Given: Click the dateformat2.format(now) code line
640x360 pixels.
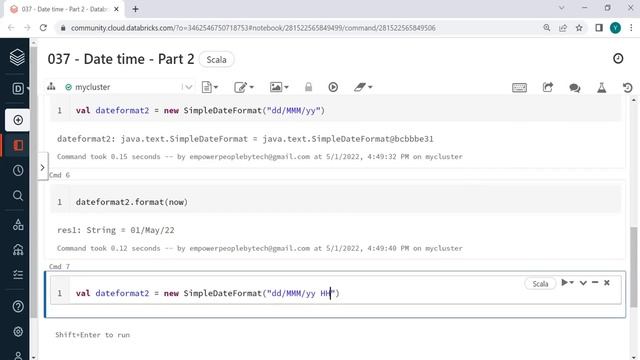Looking at the screenshot, I should point(131,202).
